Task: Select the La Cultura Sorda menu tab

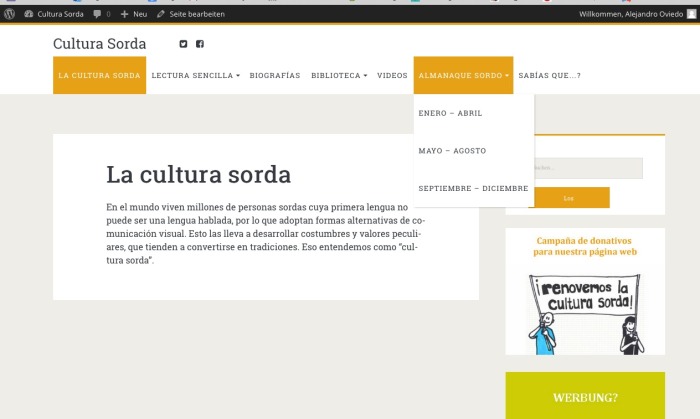Action: tap(100, 75)
